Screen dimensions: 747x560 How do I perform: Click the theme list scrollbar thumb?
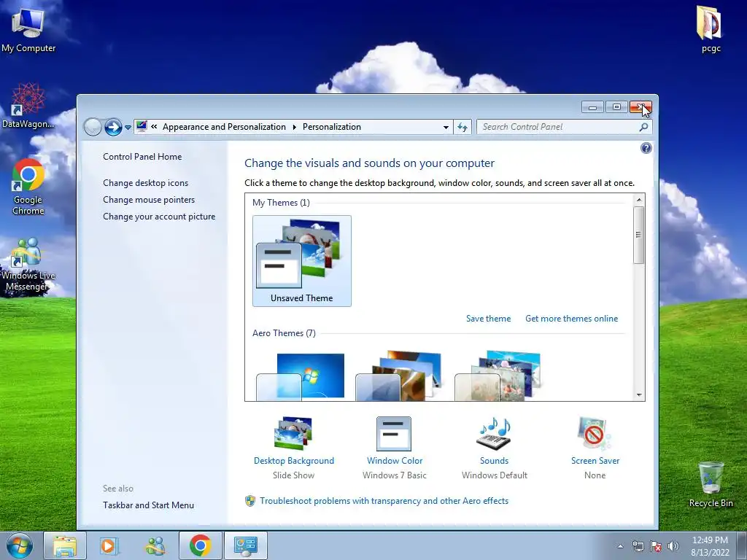(x=639, y=236)
